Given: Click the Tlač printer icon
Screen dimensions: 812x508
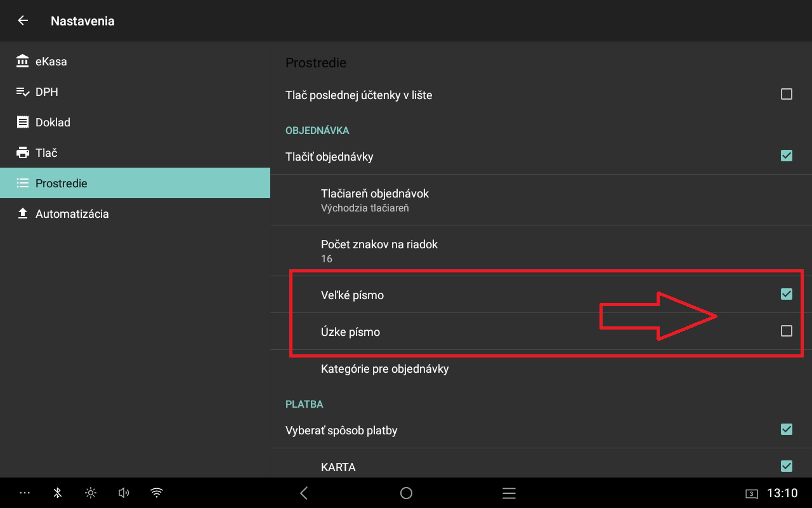Looking at the screenshot, I should tap(23, 153).
